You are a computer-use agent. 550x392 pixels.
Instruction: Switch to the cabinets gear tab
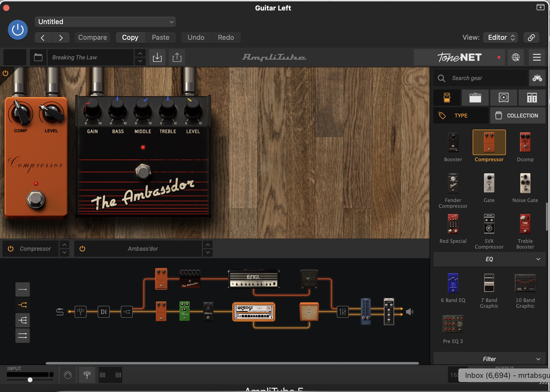click(x=504, y=98)
